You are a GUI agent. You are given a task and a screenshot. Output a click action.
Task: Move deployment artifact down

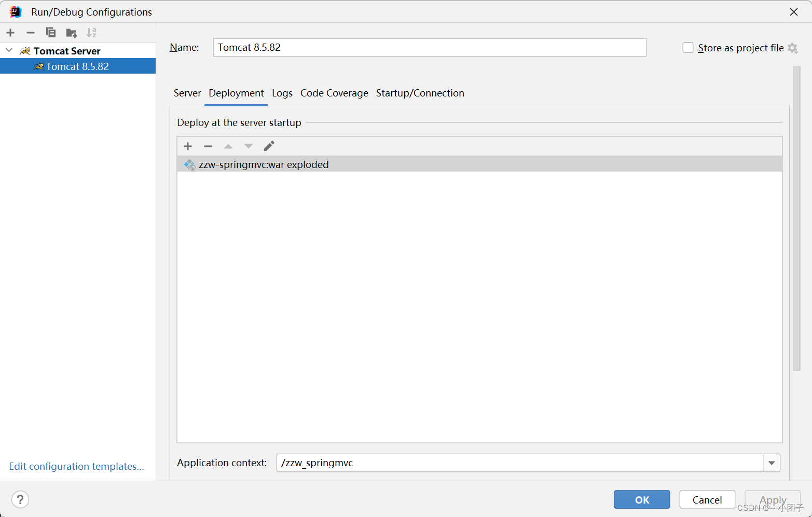[249, 146]
